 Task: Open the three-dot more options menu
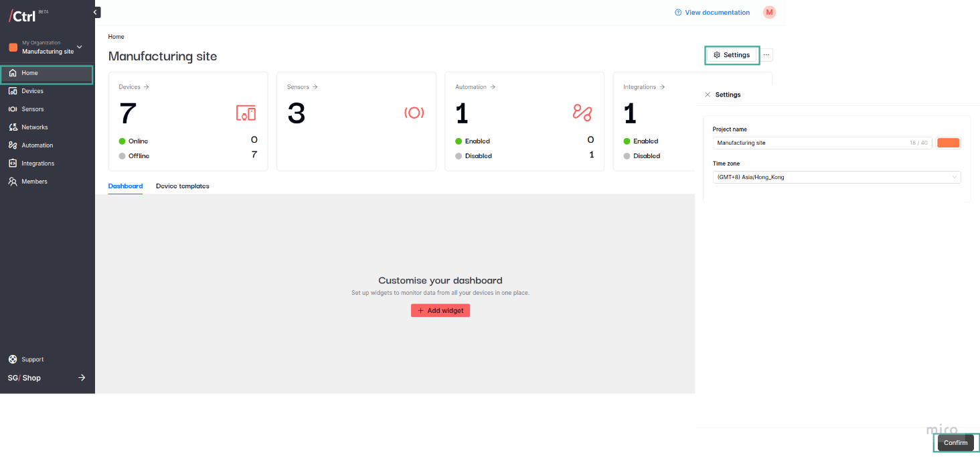[x=766, y=55]
